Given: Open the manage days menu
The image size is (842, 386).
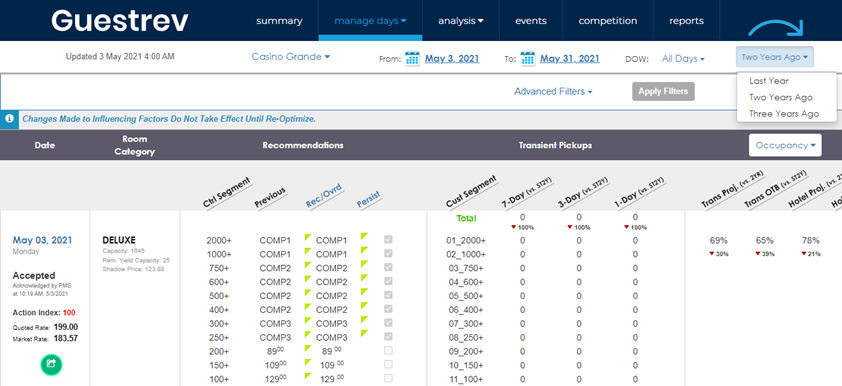Looking at the screenshot, I should click(370, 21).
